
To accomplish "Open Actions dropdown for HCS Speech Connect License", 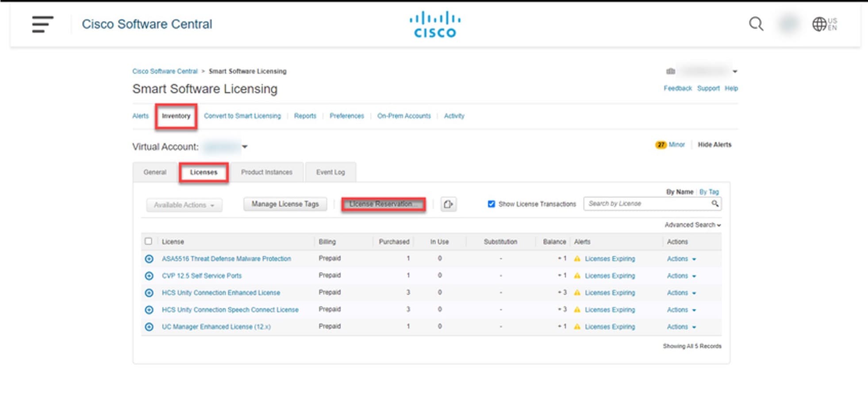I will (x=681, y=310).
